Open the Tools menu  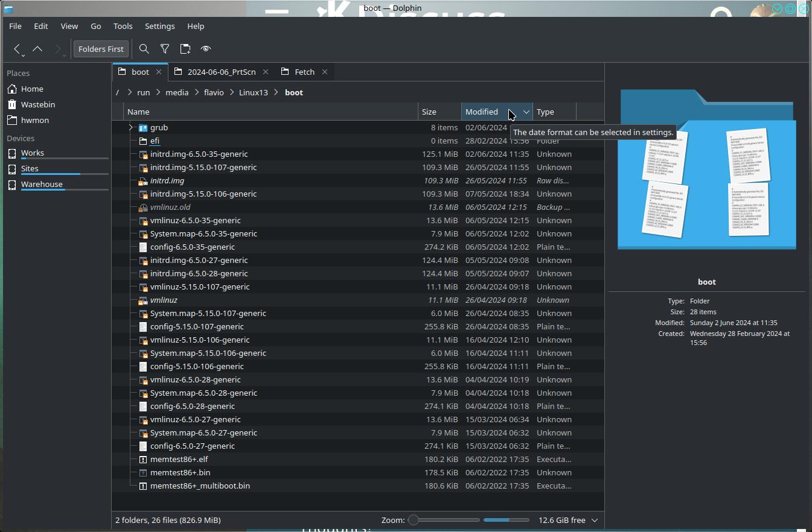(x=123, y=26)
